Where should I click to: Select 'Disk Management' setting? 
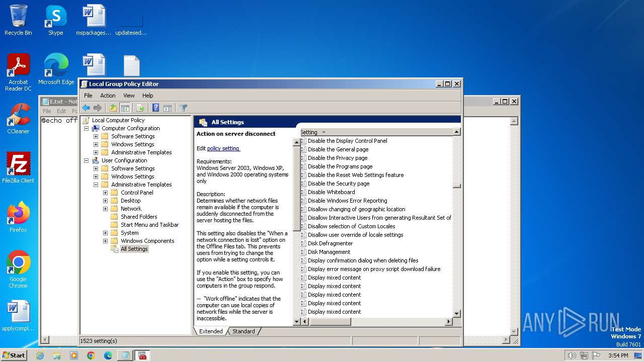(x=329, y=252)
